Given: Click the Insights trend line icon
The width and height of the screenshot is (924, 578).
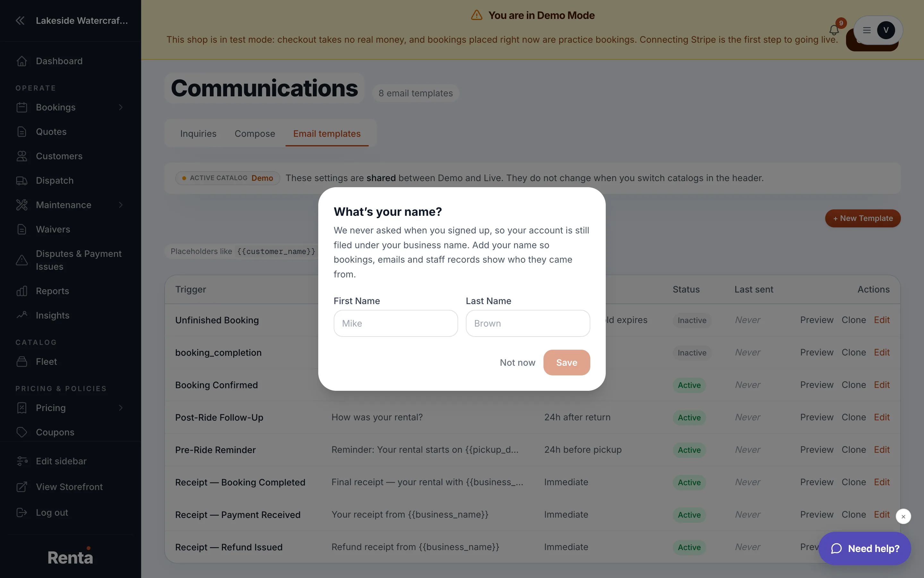Looking at the screenshot, I should (x=22, y=315).
